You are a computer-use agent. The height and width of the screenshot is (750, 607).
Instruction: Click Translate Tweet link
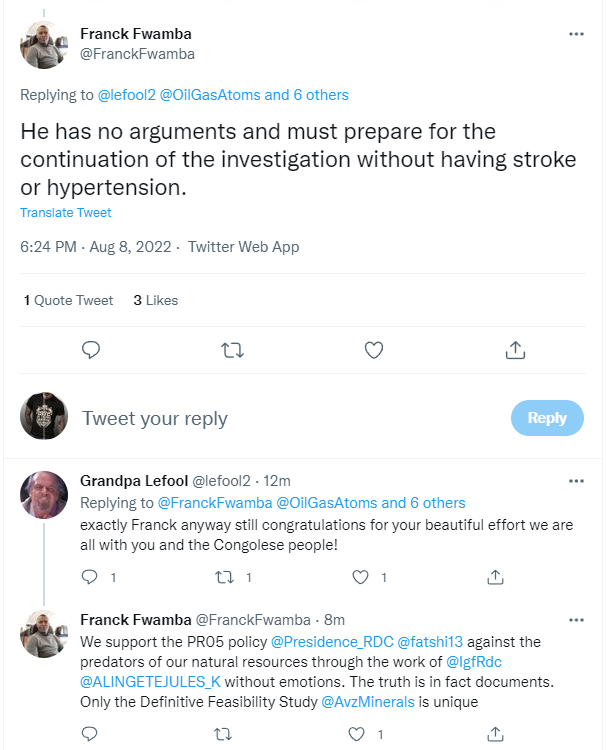tap(66, 213)
